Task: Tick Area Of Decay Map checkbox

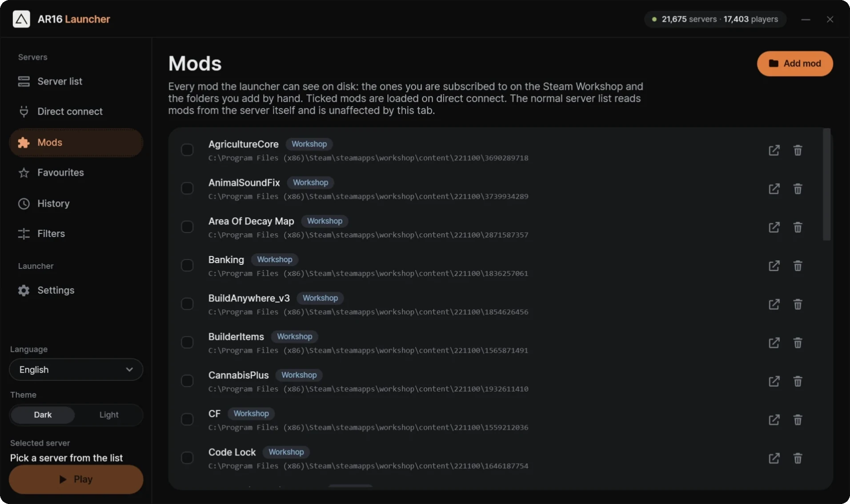Action: click(x=187, y=227)
